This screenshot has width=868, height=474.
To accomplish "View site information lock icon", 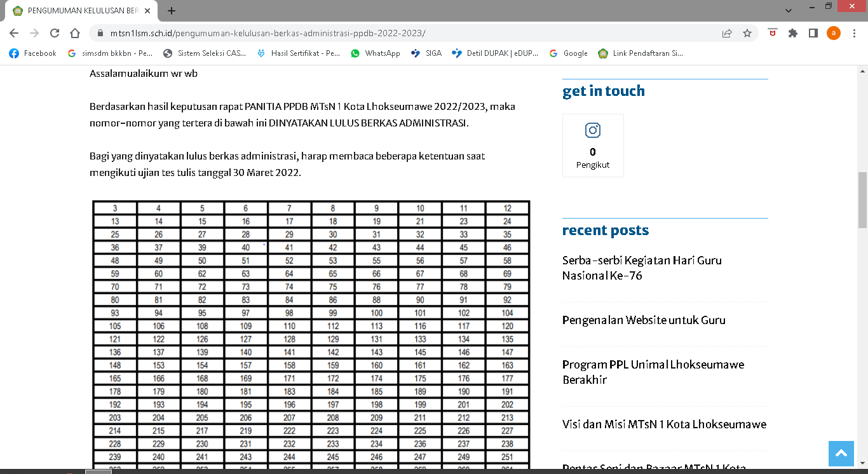I will 100,33.
